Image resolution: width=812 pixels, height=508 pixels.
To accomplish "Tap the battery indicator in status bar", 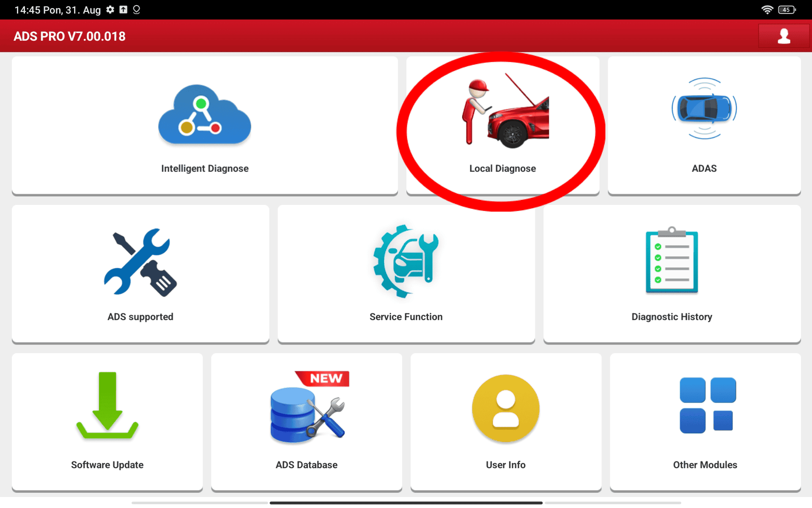I will pyautogui.click(x=787, y=10).
